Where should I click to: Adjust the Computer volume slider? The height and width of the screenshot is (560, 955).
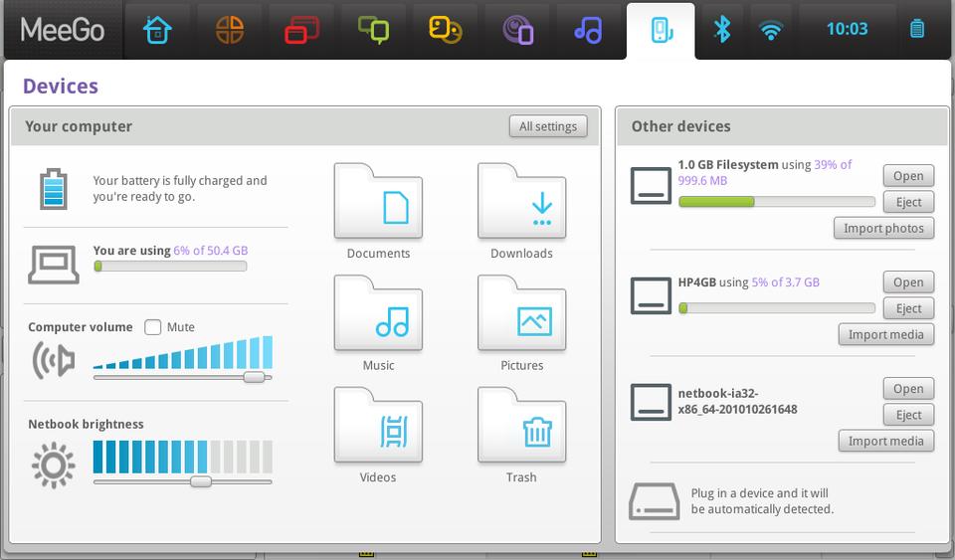click(x=255, y=377)
